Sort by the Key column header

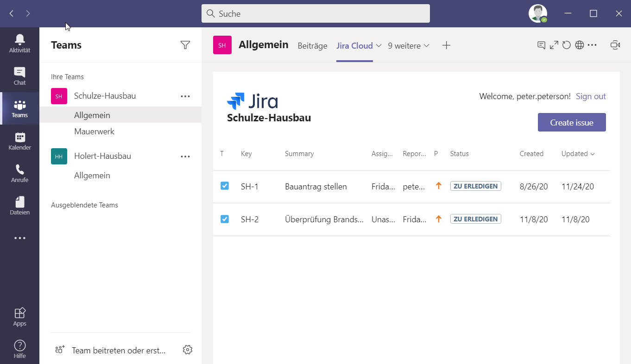point(246,154)
